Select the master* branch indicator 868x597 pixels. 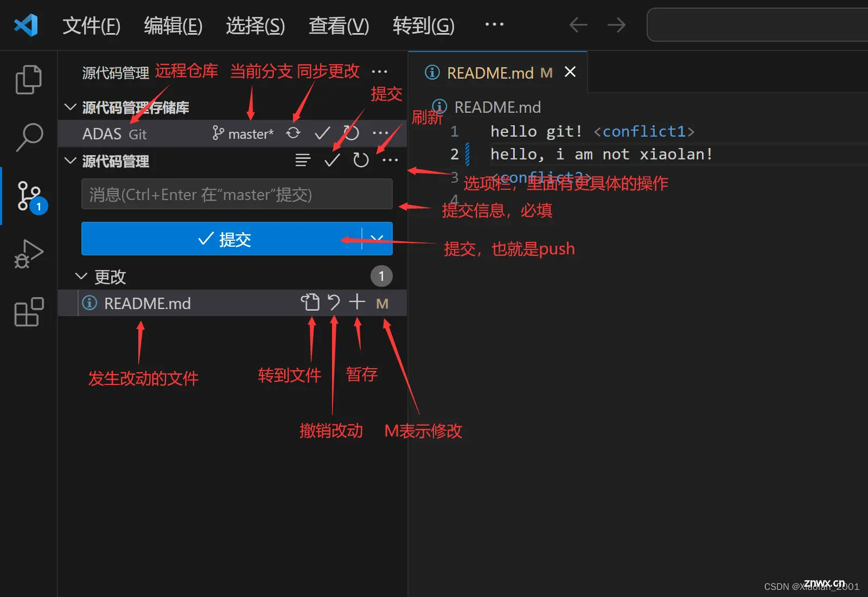[x=243, y=133]
